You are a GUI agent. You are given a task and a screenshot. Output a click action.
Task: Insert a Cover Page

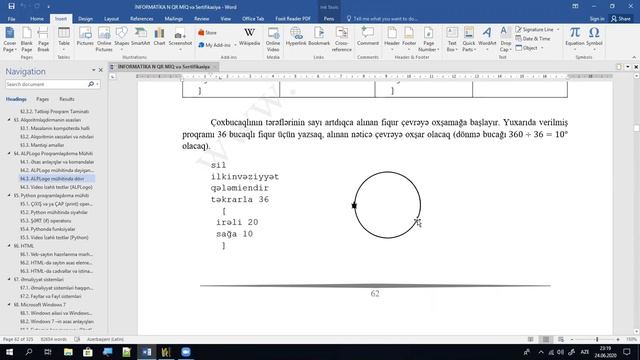tap(9, 40)
